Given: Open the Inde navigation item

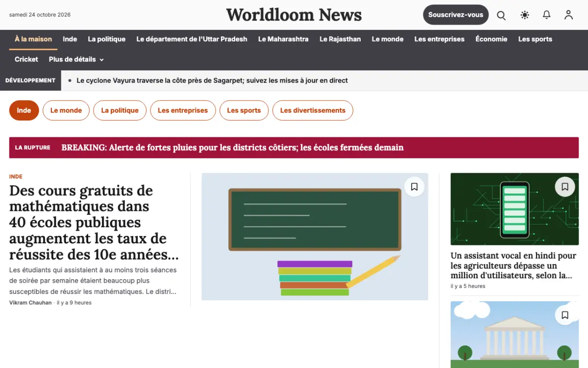Looking at the screenshot, I should (x=70, y=39).
